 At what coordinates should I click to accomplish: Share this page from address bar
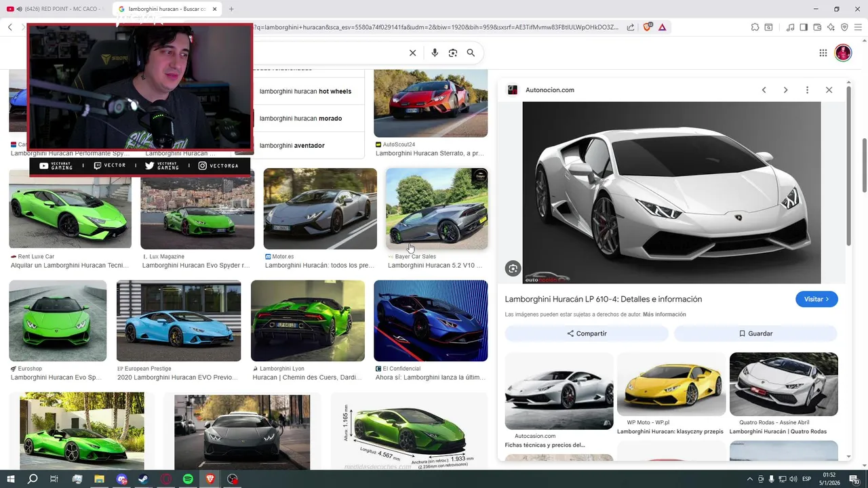(x=631, y=27)
